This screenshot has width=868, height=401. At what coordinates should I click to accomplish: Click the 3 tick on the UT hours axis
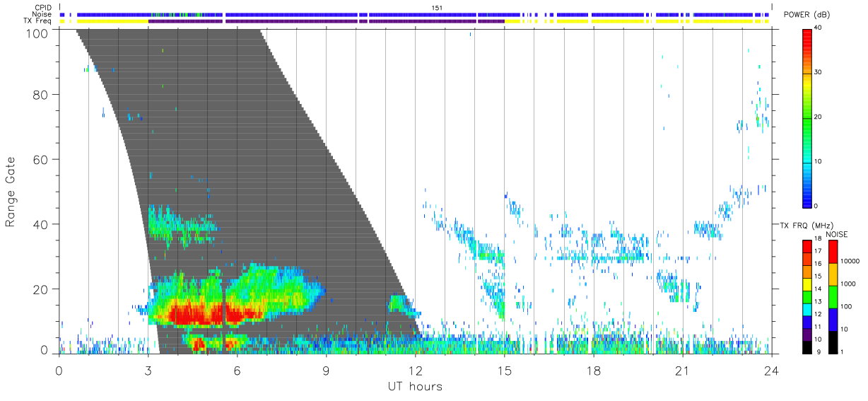pyautogui.click(x=148, y=370)
